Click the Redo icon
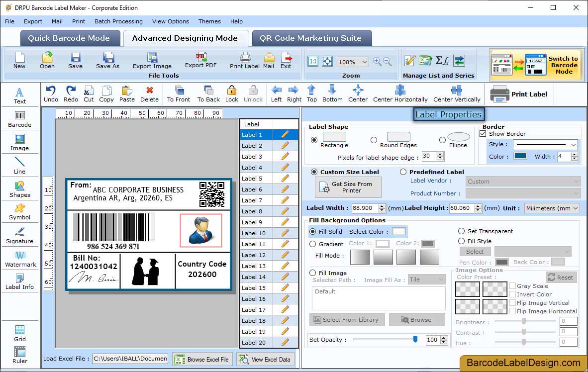The image size is (588, 372). pos(71,94)
